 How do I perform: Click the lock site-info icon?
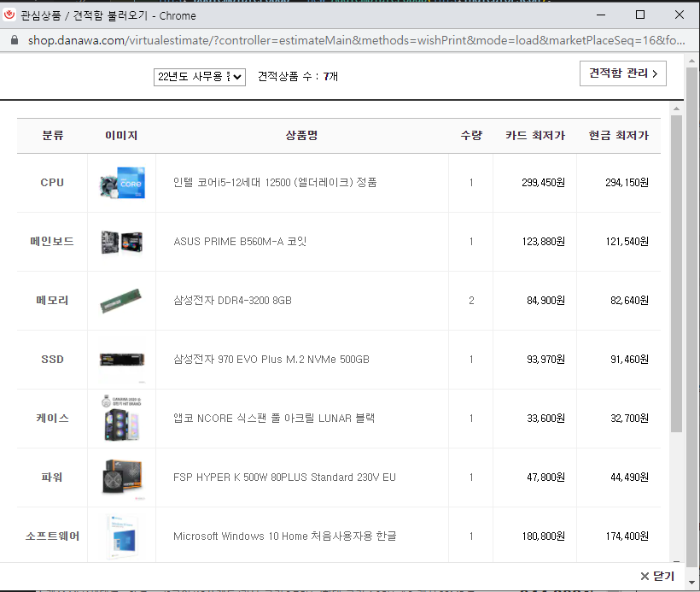point(15,40)
